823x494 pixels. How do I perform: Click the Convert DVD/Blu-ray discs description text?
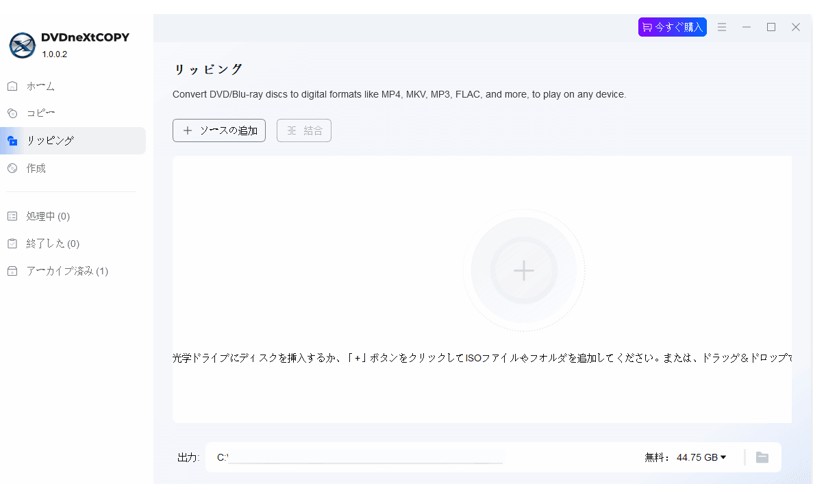(399, 94)
